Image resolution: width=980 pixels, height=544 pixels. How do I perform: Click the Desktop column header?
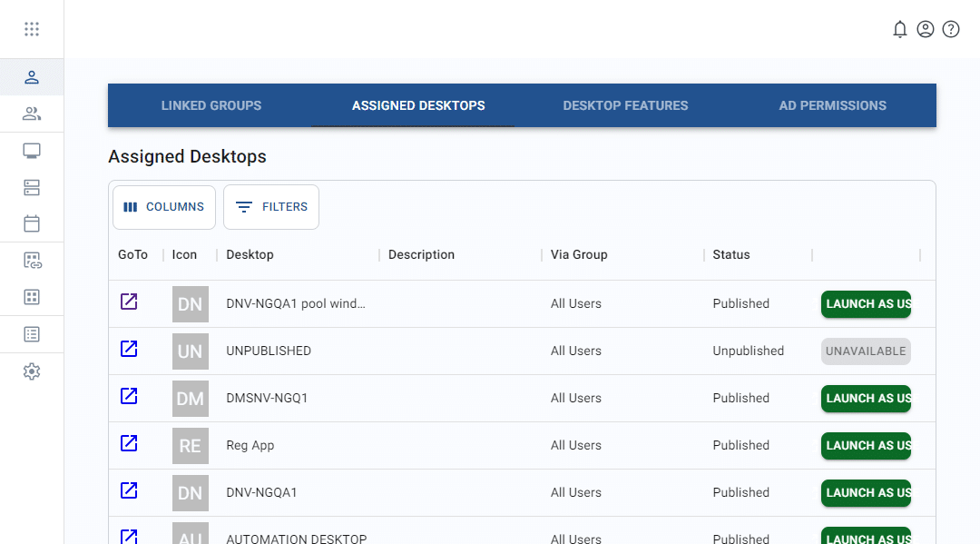(x=249, y=254)
